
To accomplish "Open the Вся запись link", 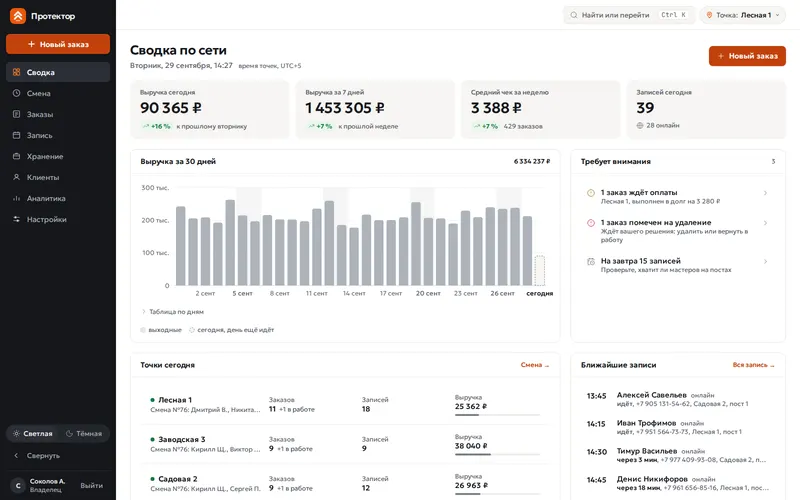I will (x=754, y=365).
